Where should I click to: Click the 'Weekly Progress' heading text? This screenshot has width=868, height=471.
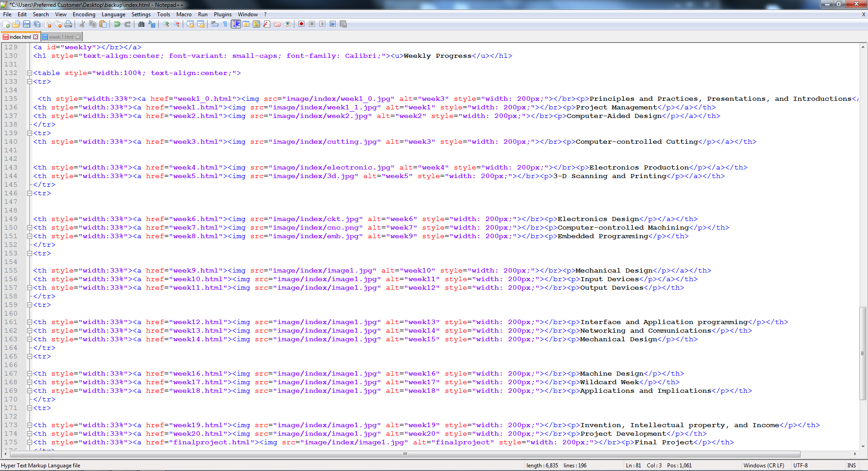[x=437, y=56]
